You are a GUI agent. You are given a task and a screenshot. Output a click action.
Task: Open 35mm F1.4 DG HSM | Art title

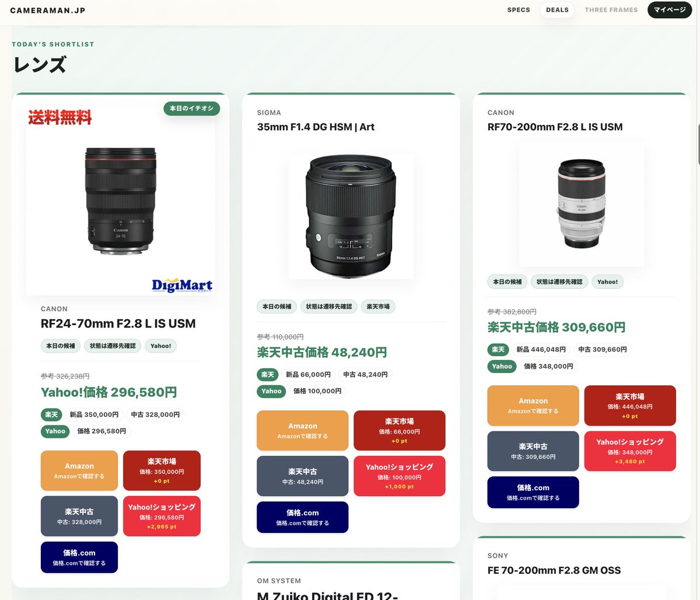(x=316, y=127)
